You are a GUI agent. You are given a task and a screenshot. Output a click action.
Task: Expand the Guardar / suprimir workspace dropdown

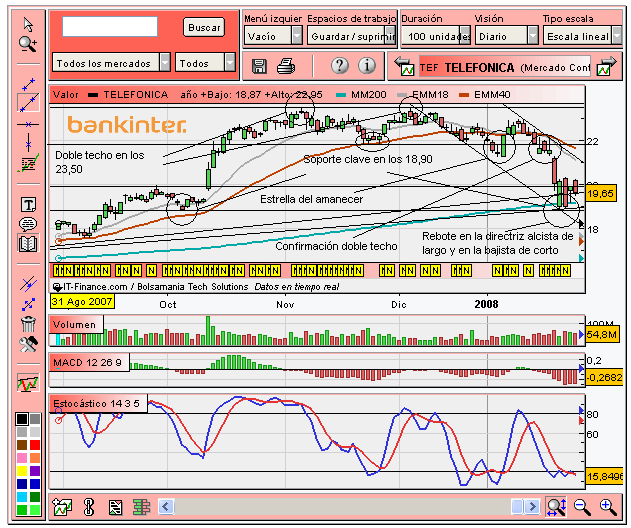pyautogui.click(x=351, y=36)
